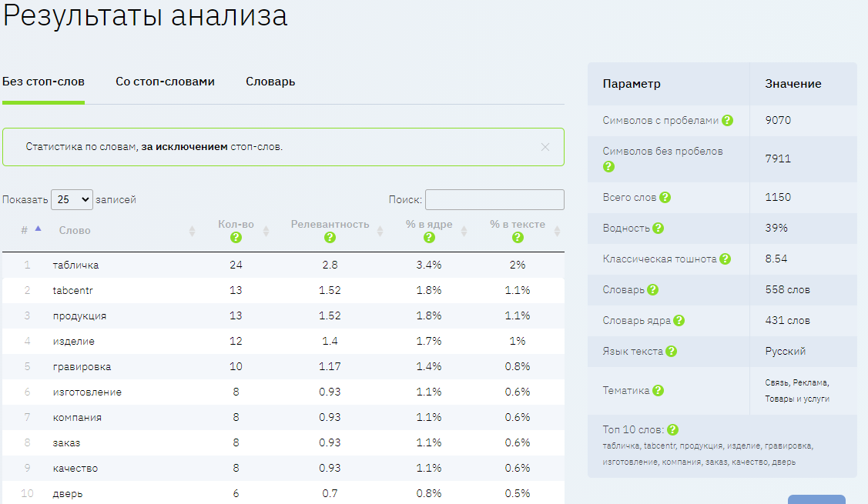The image size is (868, 504).
Task: Click the 558 слов value
Action: [x=787, y=289]
